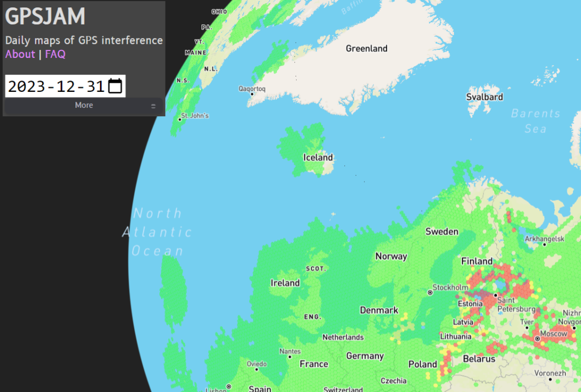Click the Latvia map label
581x392 pixels.
click(x=463, y=322)
